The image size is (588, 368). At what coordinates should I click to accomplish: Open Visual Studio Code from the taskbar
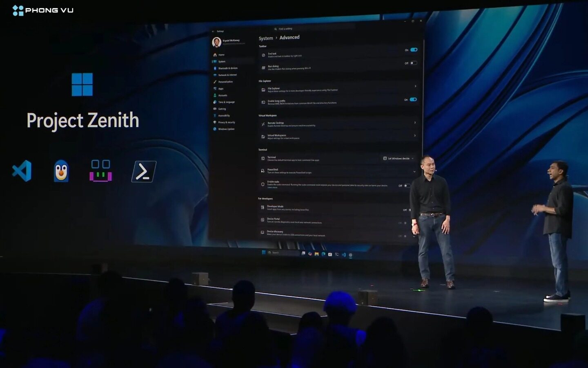pos(344,255)
